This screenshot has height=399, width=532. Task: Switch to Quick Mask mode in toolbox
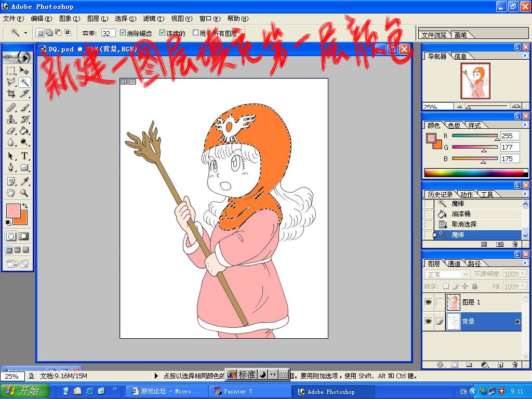[24, 236]
